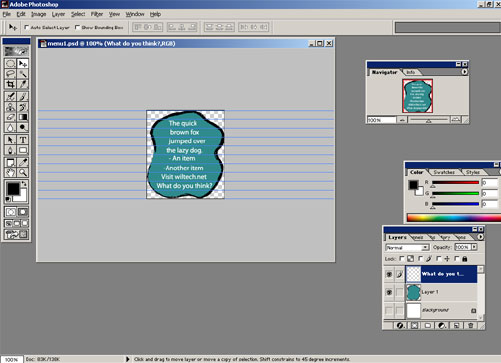
Task: Switch to the Info tab
Action: point(411,72)
